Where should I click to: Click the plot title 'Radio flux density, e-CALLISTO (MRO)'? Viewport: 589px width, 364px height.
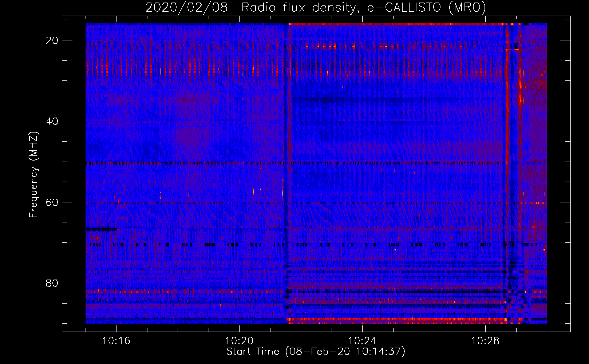[363, 8]
